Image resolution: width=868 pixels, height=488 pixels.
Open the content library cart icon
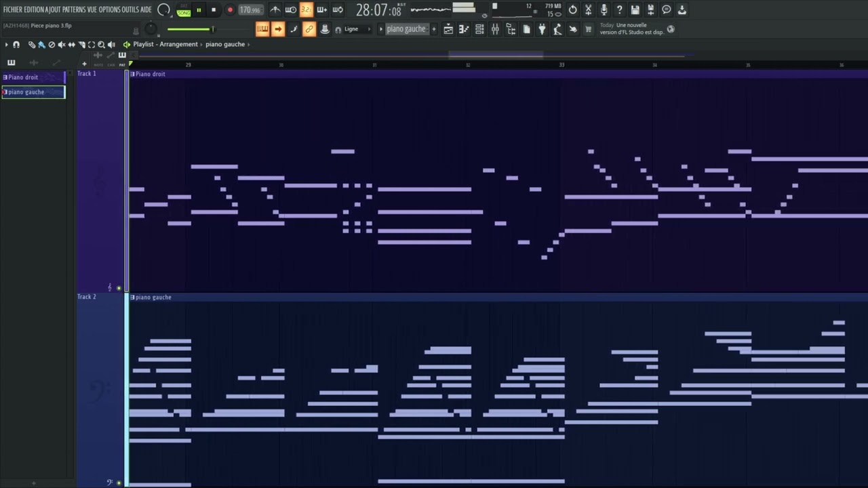click(588, 29)
